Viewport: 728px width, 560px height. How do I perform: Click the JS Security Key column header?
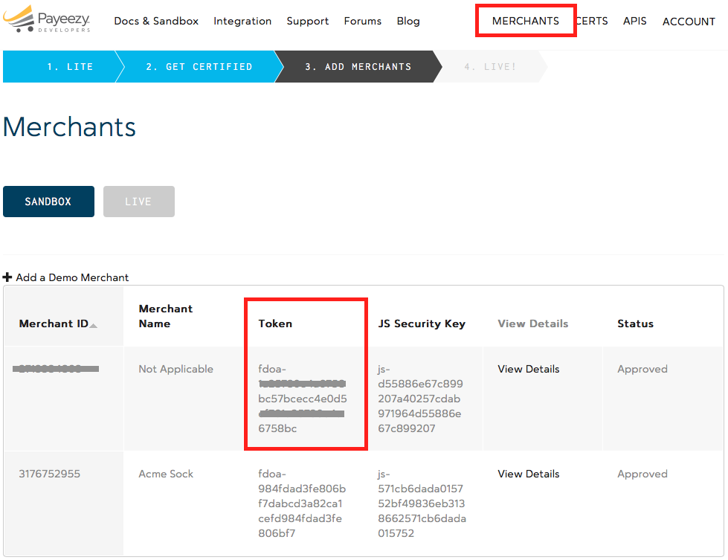(x=422, y=324)
